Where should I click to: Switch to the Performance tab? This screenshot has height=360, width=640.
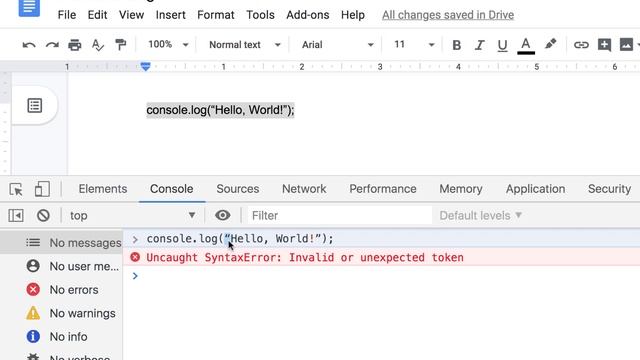[383, 189]
